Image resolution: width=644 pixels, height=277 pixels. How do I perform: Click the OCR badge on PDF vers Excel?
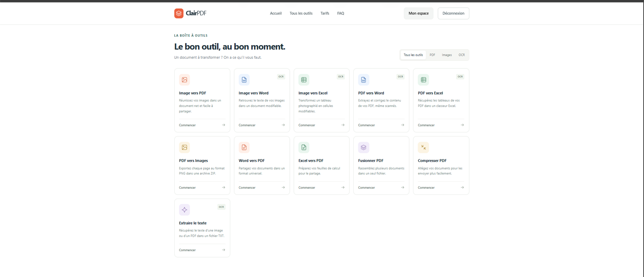pyautogui.click(x=460, y=76)
